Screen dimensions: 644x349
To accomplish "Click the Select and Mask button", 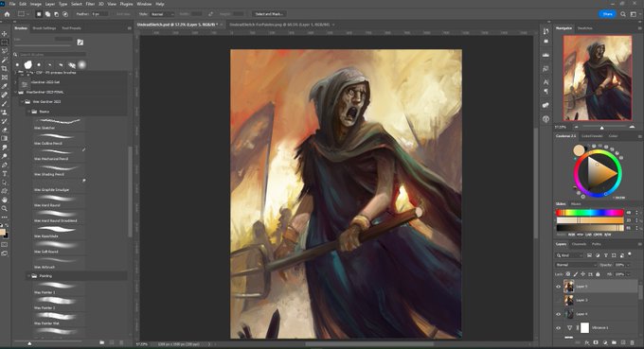I will pyautogui.click(x=268, y=14).
